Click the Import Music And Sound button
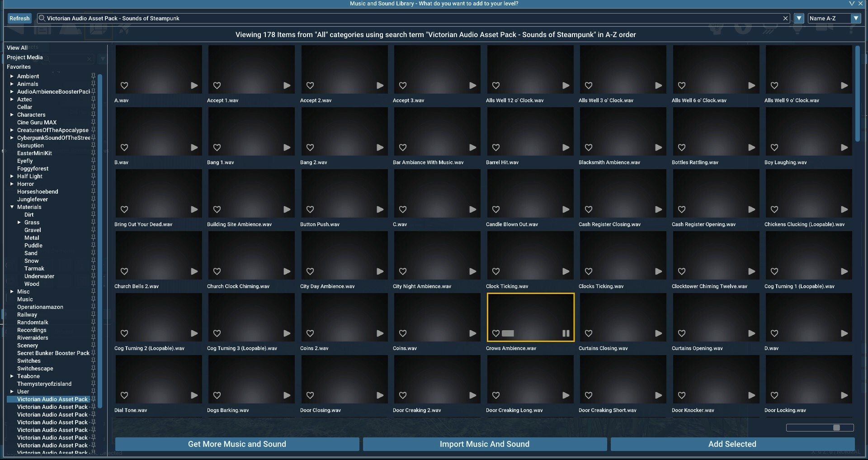The width and height of the screenshot is (868, 460). click(484, 444)
